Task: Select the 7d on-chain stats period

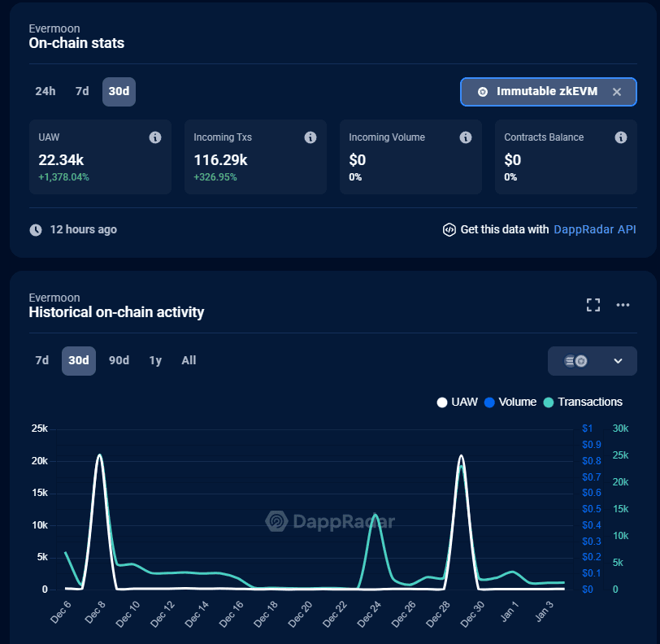Action: tap(82, 91)
